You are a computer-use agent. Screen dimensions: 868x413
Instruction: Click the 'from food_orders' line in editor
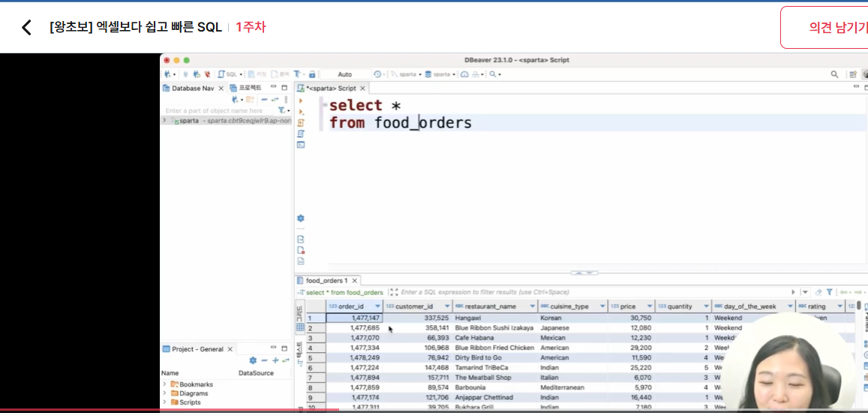pos(400,122)
